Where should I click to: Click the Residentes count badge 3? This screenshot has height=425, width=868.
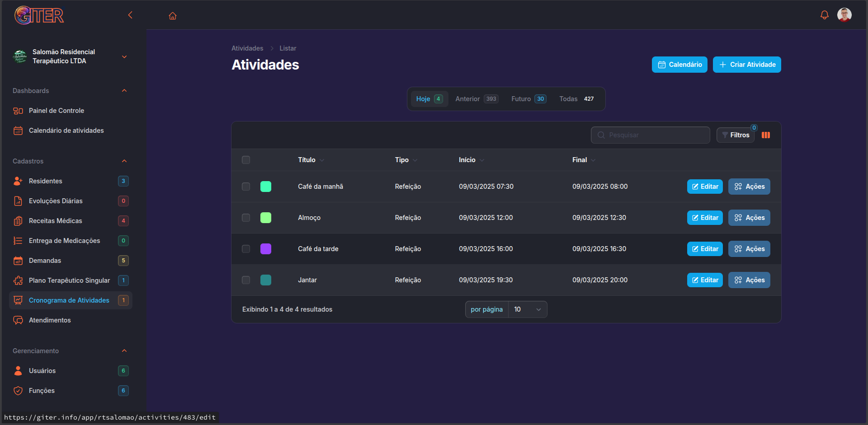(x=123, y=181)
